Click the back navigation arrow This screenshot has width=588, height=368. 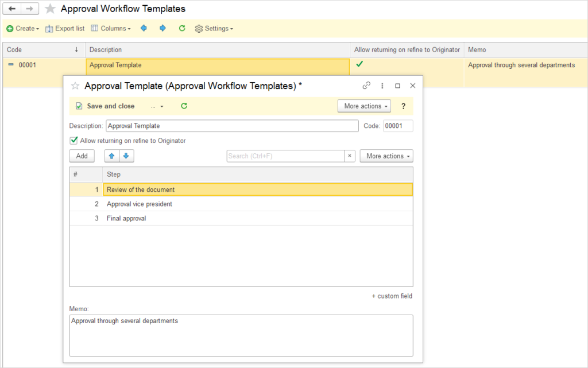12,9
